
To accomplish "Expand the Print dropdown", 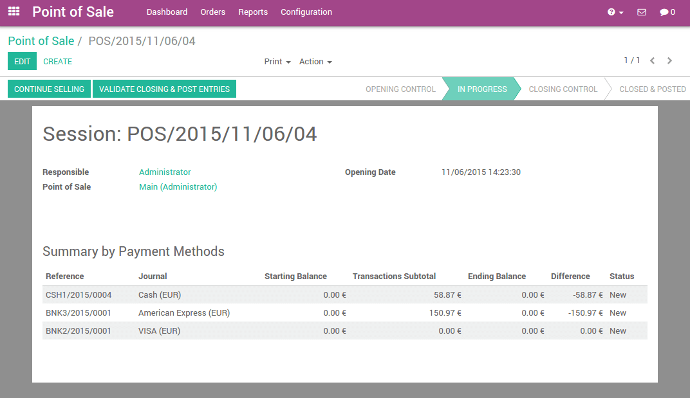I will point(277,62).
